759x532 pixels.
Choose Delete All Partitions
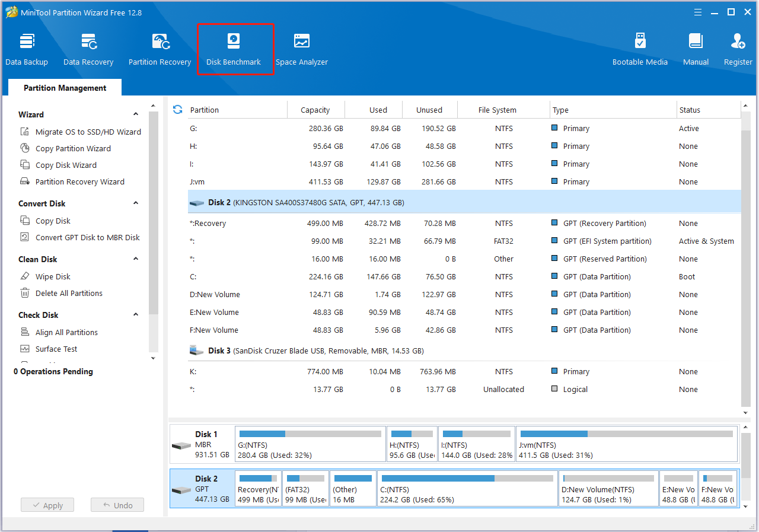coord(61,293)
